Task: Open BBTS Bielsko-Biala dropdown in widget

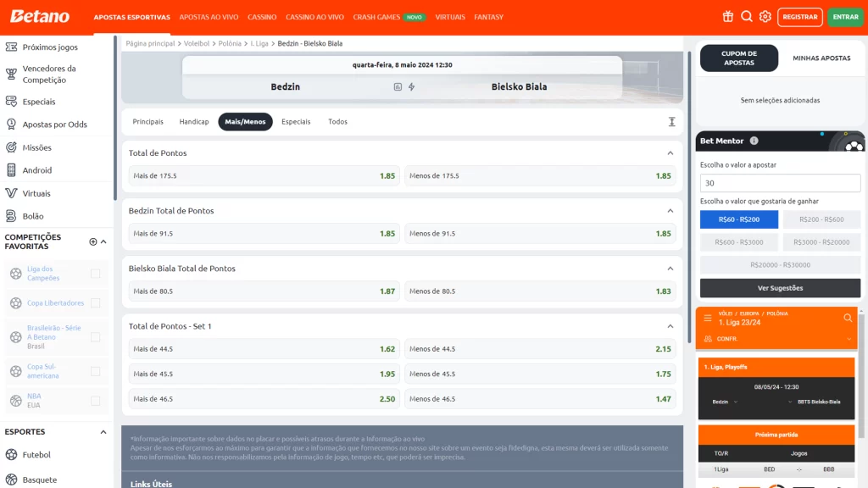Action: [x=790, y=402]
